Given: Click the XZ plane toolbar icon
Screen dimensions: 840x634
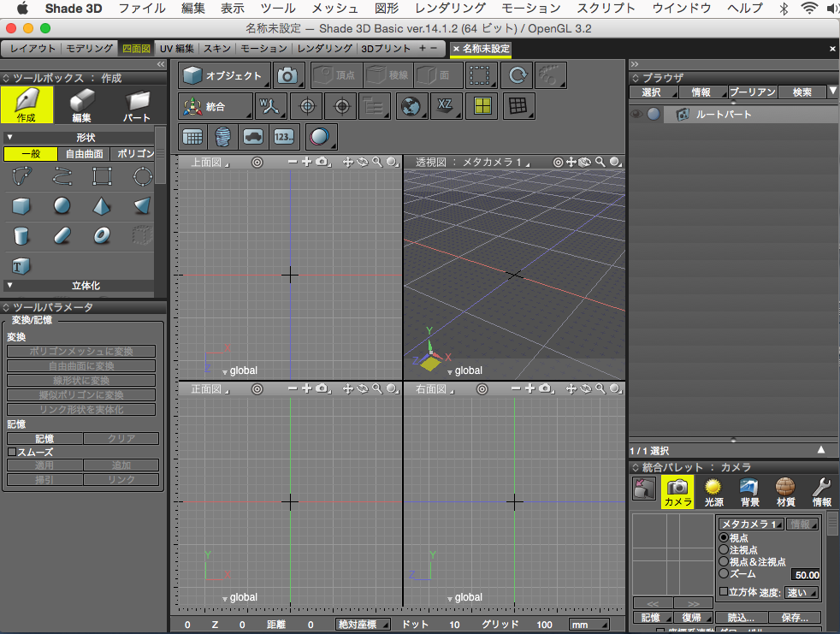Looking at the screenshot, I should [x=446, y=106].
